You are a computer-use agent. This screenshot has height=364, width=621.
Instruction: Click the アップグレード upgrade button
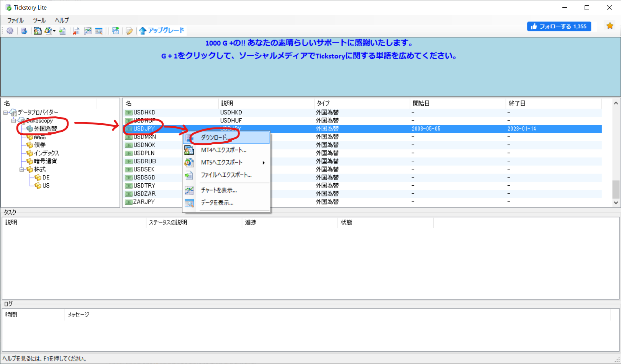162,30
